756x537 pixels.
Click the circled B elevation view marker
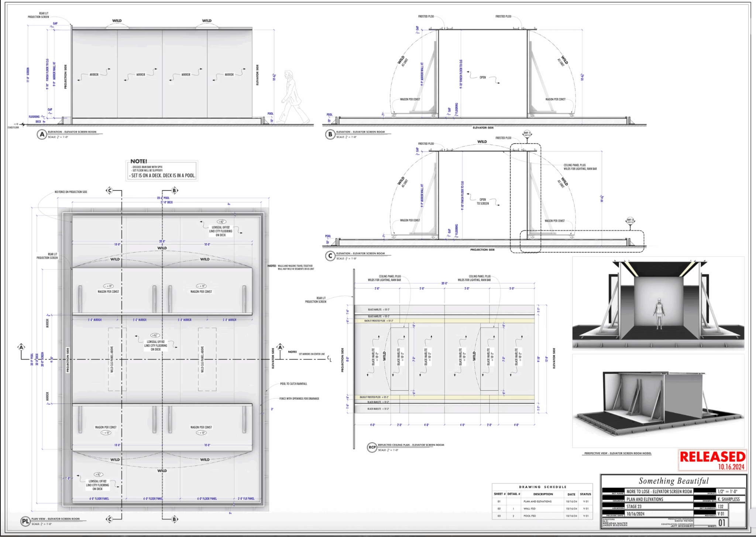coord(330,135)
